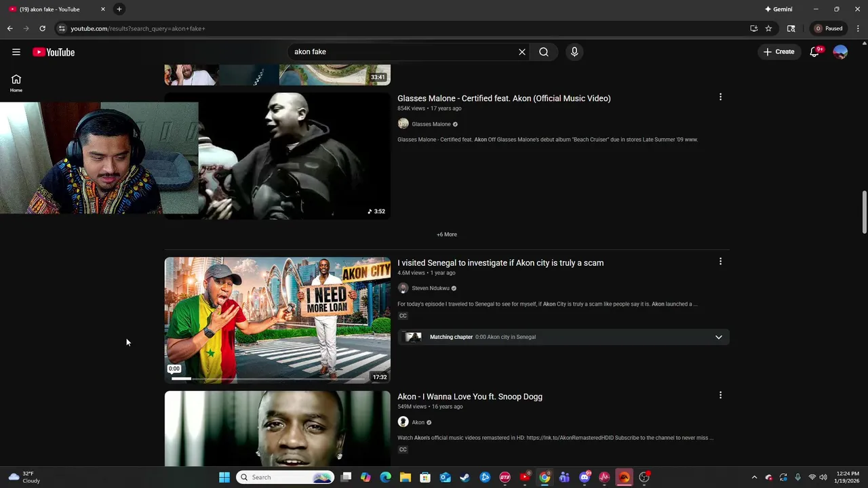
Task: Reload the current page
Action: click(x=42, y=28)
